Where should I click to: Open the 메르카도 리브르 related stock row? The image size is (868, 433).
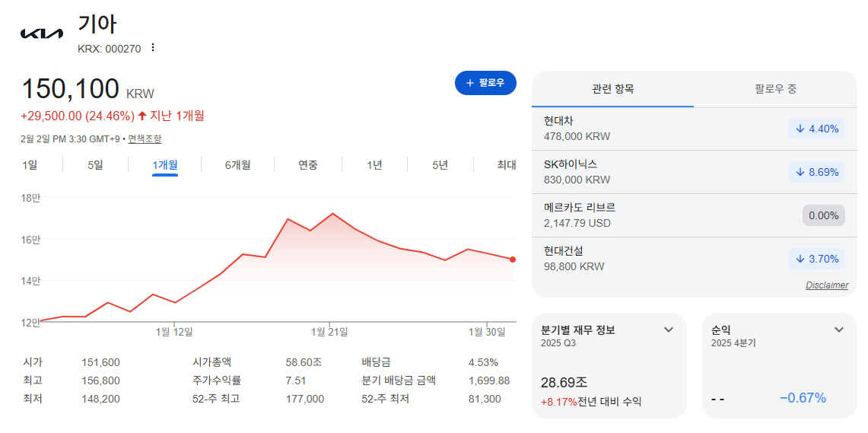(695, 215)
